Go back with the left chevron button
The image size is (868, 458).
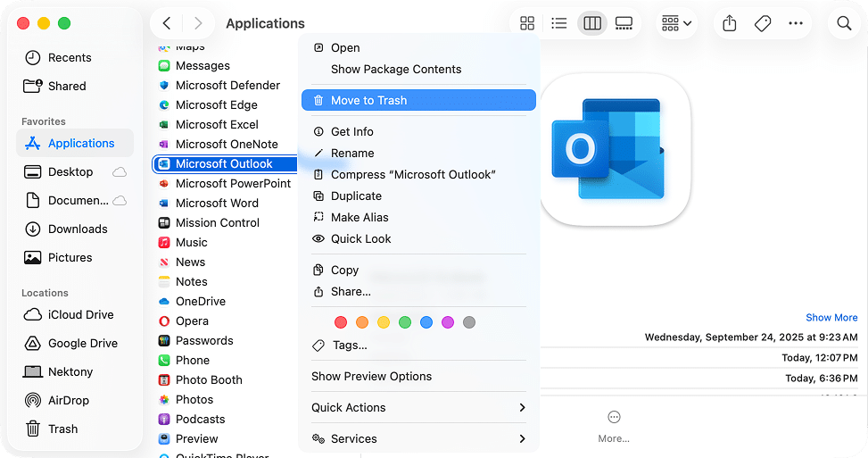pyautogui.click(x=166, y=23)
